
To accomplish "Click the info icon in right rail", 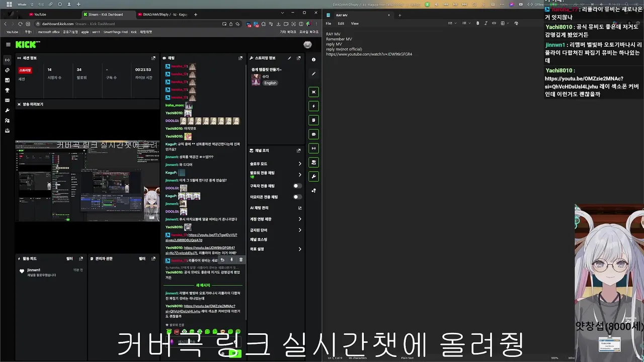I will (x=313, y=59).
